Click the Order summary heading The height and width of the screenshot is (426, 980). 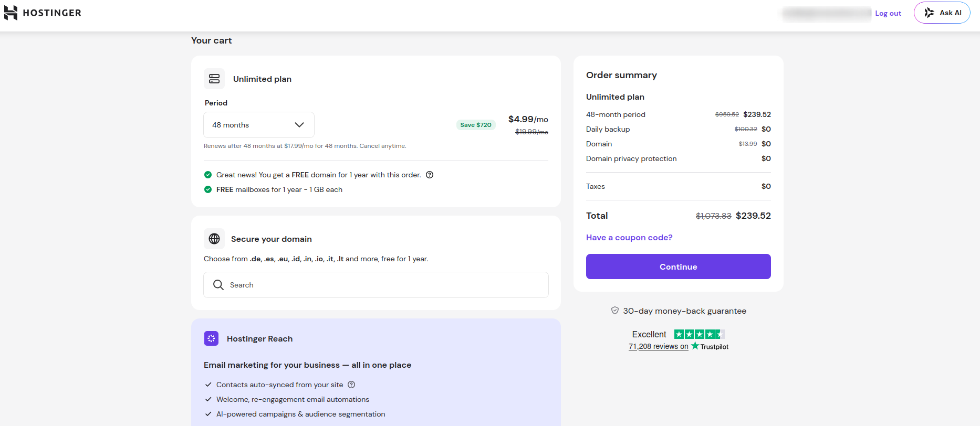tap(621, 75)
